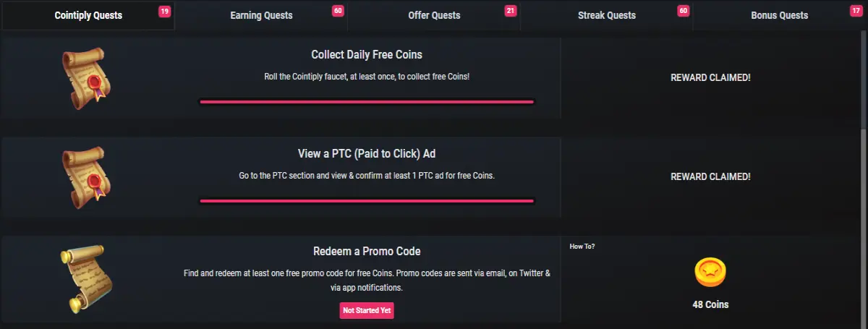Switch to the Earning Quests tab
868x329 pixels.
261,15
